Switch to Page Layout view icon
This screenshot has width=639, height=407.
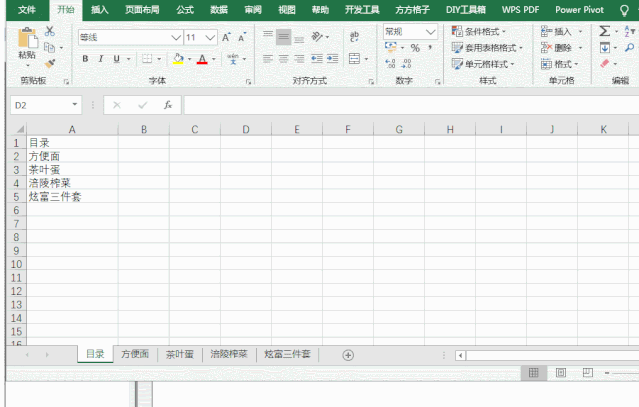click(561, 372)
